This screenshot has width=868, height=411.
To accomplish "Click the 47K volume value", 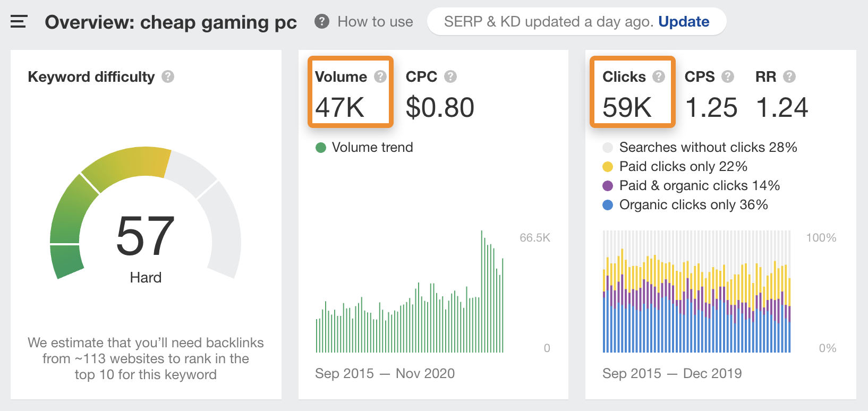I will click(340, 107).
